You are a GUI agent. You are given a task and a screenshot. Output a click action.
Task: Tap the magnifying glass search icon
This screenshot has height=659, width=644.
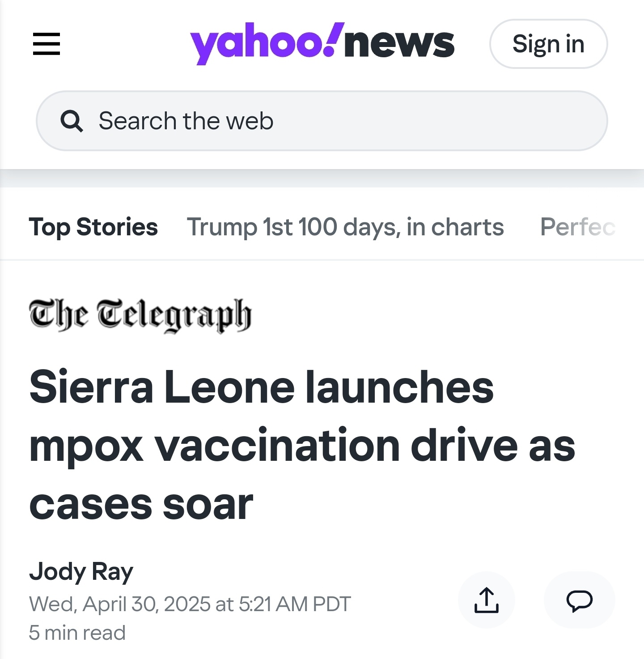pos(72,121)
